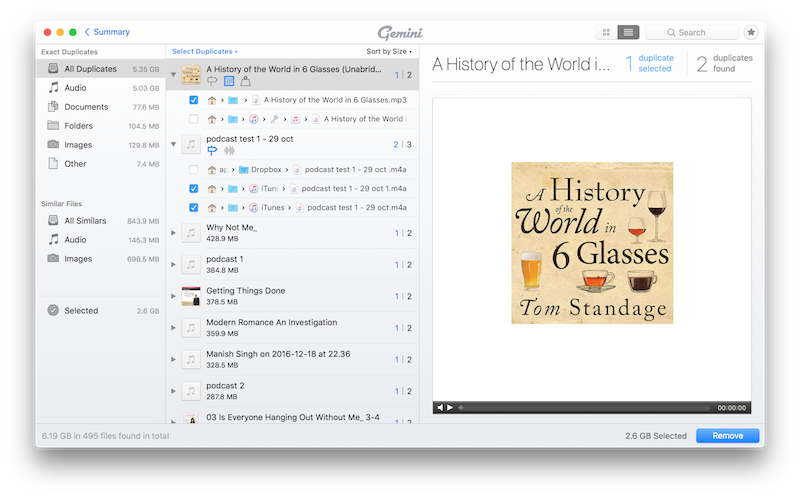
Task: Switch to grid view layout
Action: click(606, 32)
